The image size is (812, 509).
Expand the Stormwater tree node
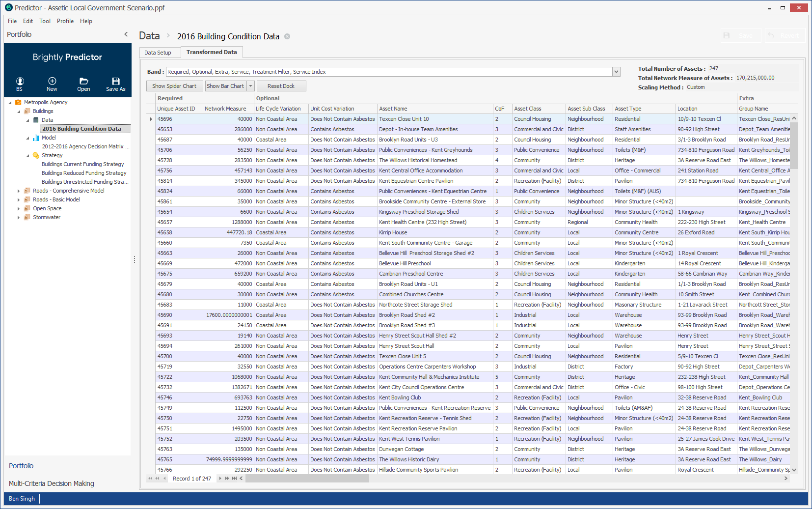[19, 217]
